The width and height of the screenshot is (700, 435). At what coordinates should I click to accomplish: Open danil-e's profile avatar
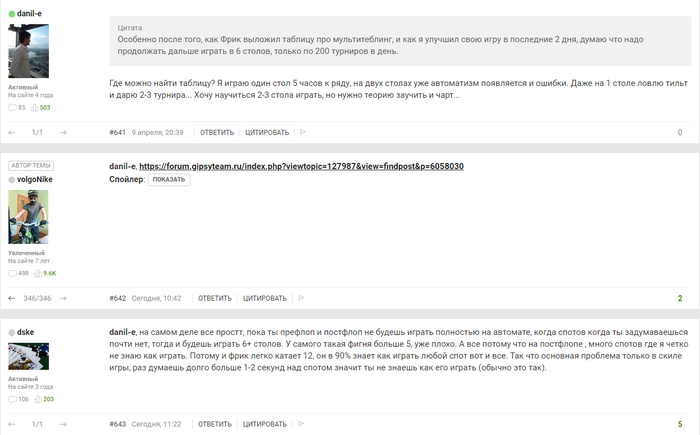coord(29,51)
